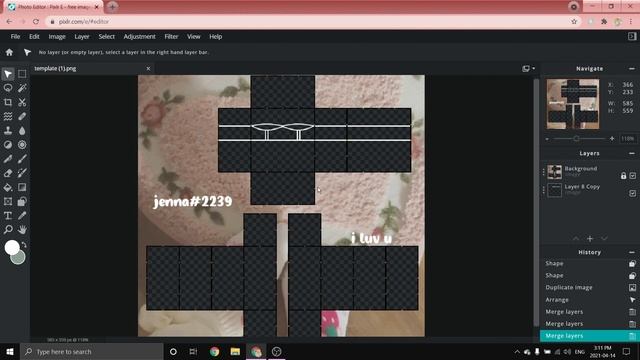Select the Dodge/Burn tool
The width and height of the screenshot is (640, 360).
(x=8, y=144)
